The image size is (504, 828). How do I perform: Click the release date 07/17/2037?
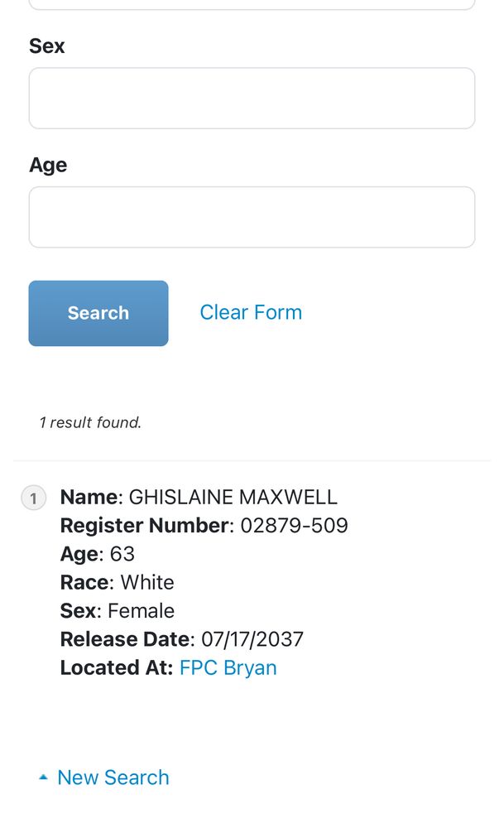click(252, 639)
